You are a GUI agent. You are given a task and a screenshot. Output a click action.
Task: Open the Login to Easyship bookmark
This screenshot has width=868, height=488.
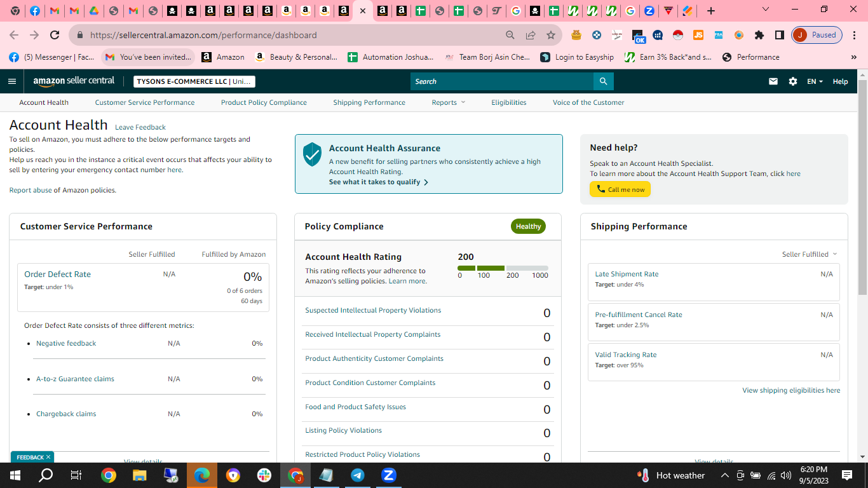(577, 57)
